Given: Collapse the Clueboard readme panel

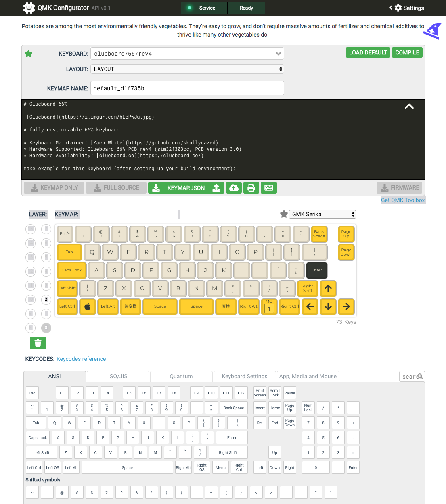Looking at the screenshot, I should click(409, 106).
